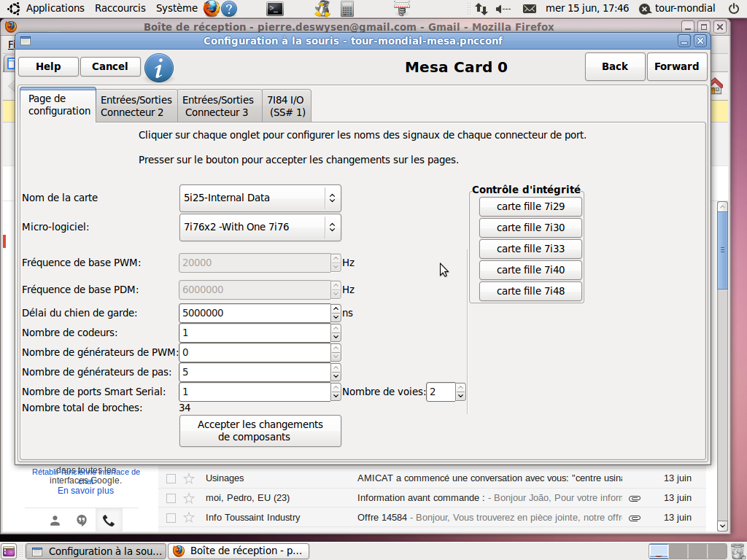747x560 pixels.
Task: Click carte fille 7i40 button
Action: [x=531, y=270]
